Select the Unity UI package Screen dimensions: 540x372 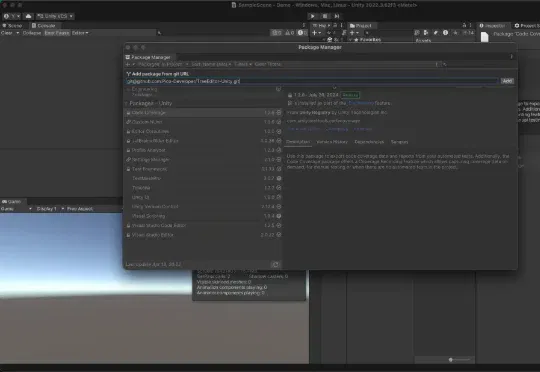pos(204,197)
